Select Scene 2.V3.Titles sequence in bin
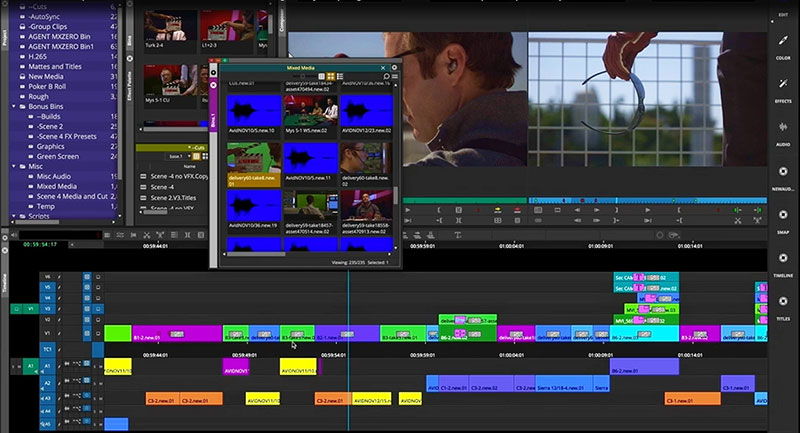800x433 pixels. point(173,198)
